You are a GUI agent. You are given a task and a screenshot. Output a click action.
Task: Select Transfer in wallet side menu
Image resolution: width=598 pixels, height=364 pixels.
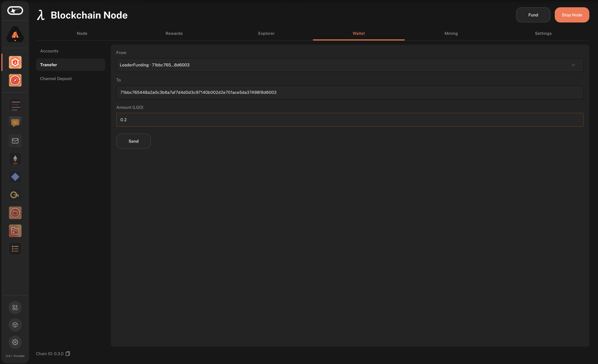click(71, 65)
